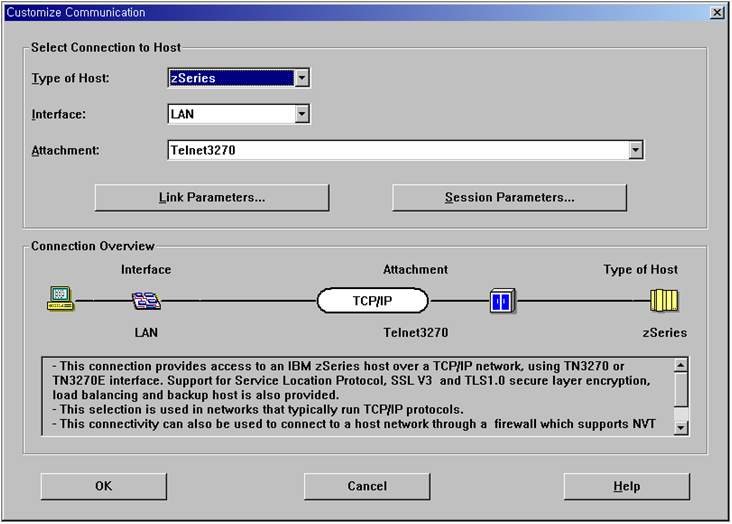Screen dimensions: 732x524
Task: Close the Customize Communication dialog with X
Action: coord(716,12)
